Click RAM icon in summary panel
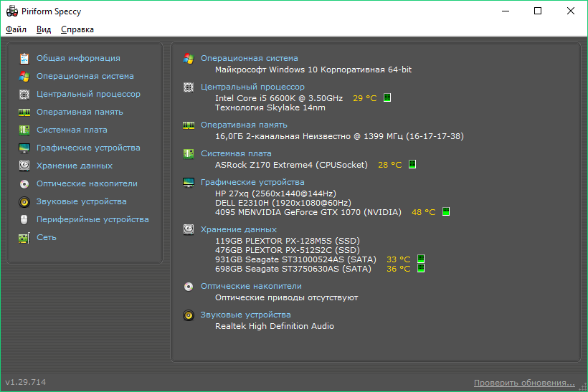This screenshot has height=392, width=588. click(189, 125)
